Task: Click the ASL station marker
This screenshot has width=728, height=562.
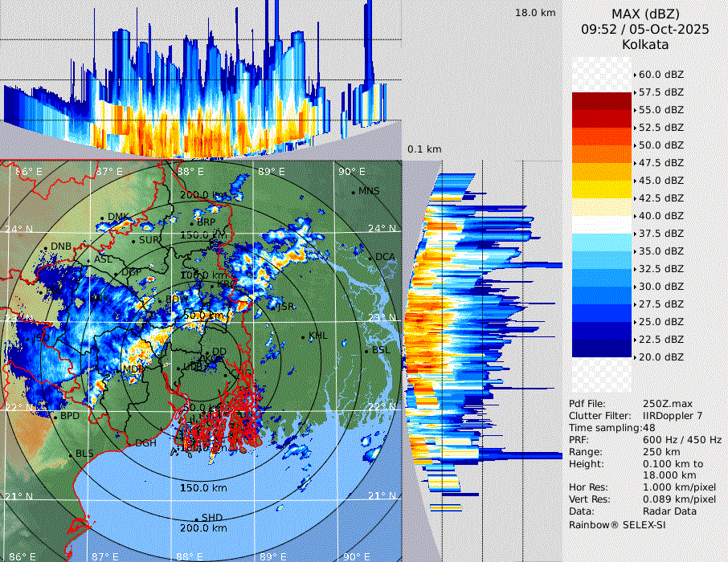Action: (90, 260)
